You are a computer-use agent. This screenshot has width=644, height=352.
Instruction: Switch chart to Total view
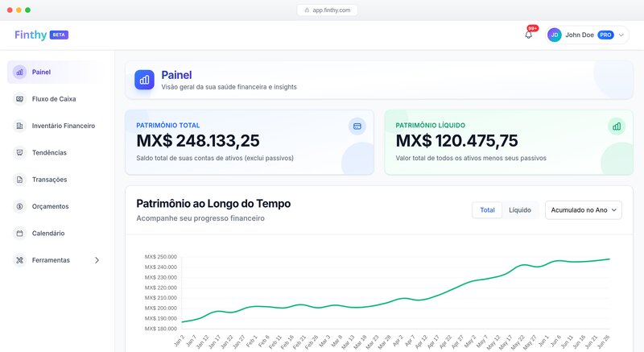pos(487,210)
